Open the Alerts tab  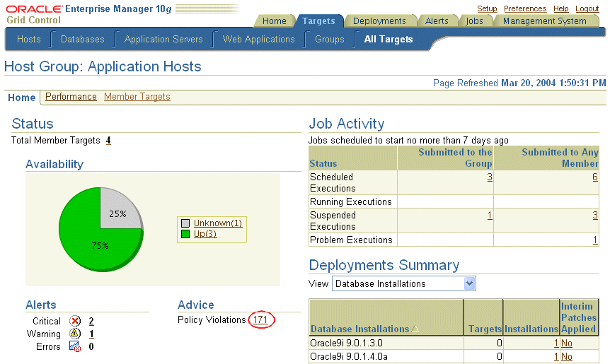[x=437, y=21]
